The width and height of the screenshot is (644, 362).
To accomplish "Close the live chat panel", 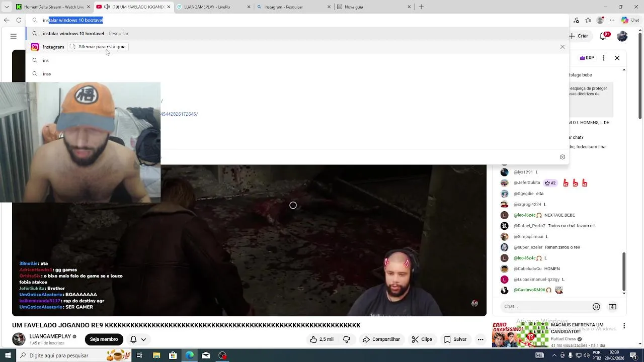I will point(617,58).
